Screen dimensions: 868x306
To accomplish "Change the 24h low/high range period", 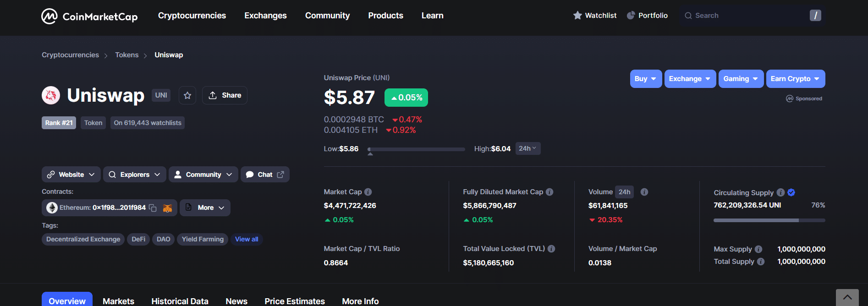I will coord(528,148).
